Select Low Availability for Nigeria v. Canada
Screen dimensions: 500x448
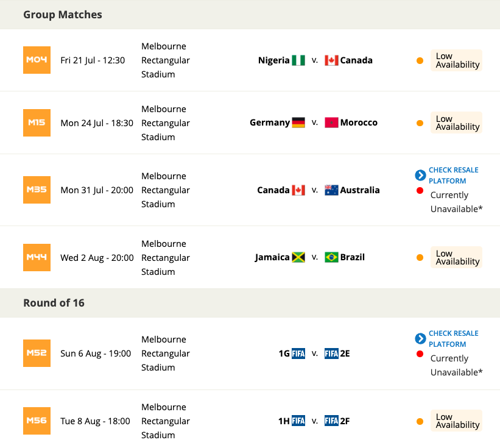(456, 60)
